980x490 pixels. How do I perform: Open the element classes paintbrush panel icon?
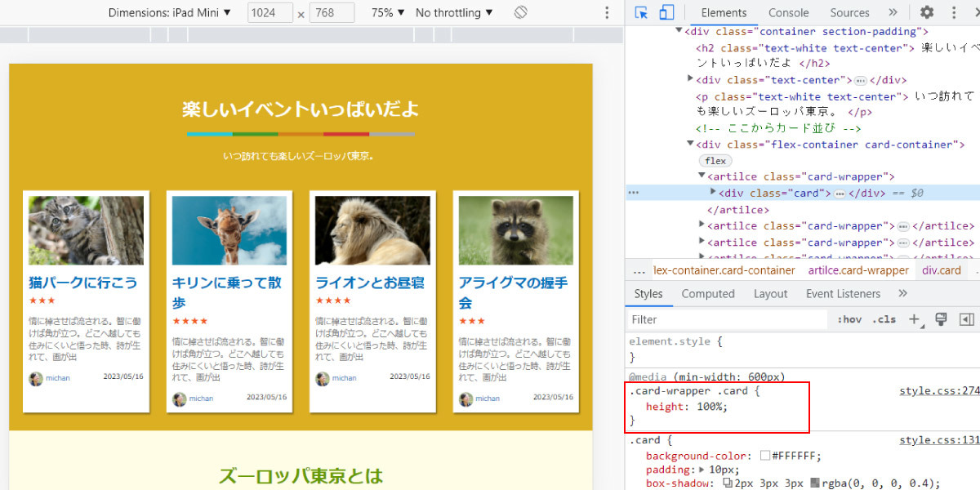(x=941, y=319)
